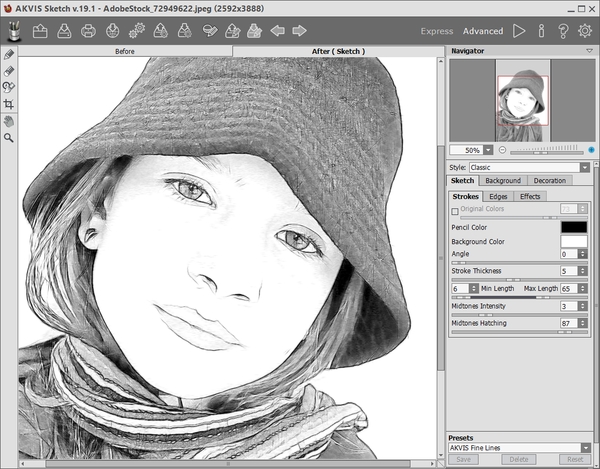Click the Angle value stepper
This screenshot has height=469, width=600.
click(x=582, y=254)
